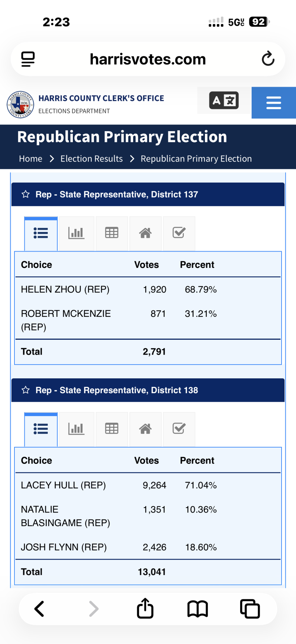Tap the Safari share icon

click(145, 608)
